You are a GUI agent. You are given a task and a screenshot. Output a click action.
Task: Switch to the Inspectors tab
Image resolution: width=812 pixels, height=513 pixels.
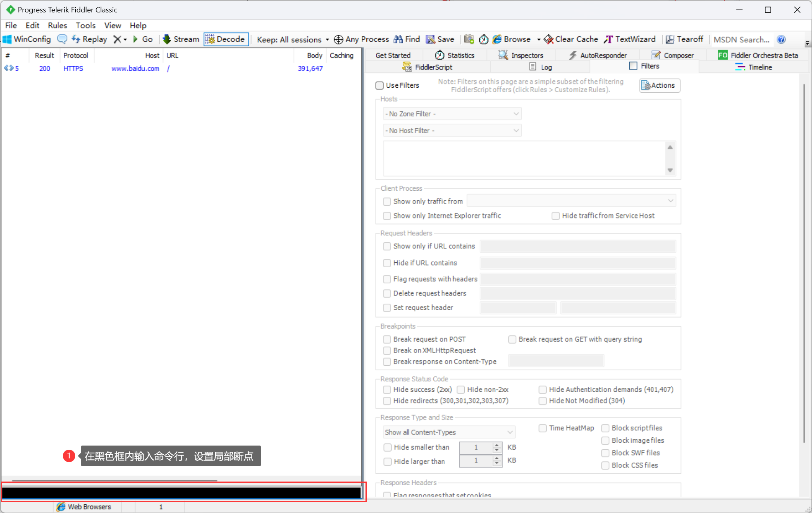(x=521, y=55)
